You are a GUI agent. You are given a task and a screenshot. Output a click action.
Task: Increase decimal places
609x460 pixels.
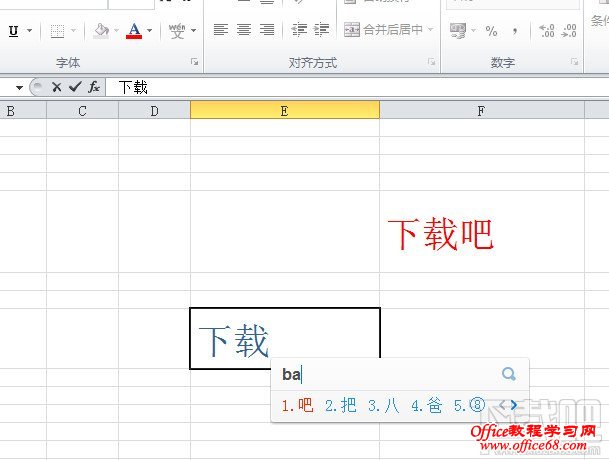pyautogui.click(x=547, y=31)
